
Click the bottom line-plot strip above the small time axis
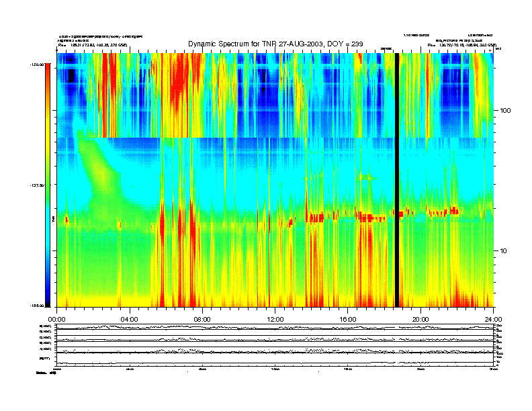pos(275,359)
